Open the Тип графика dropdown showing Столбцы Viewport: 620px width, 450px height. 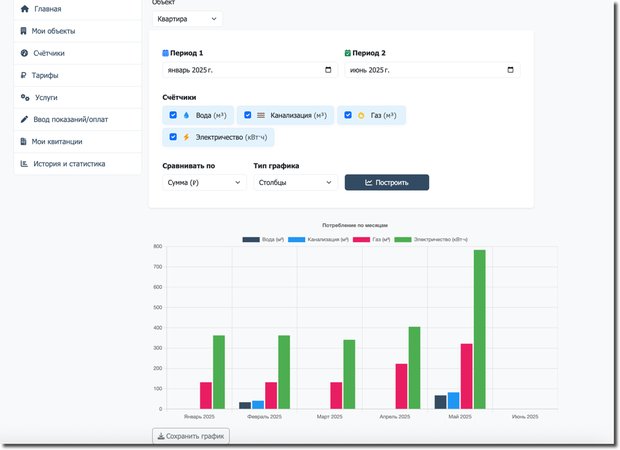click(295, 182)
